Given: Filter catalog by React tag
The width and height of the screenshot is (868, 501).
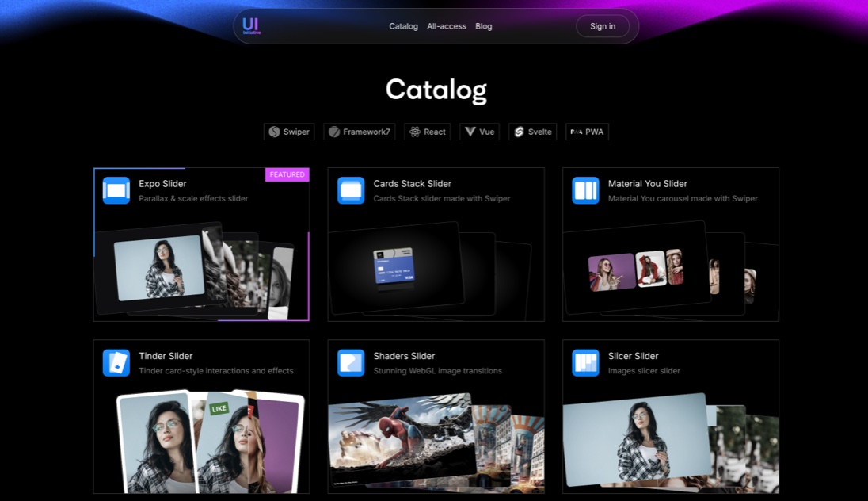Looking at the screenshot, I should pos(428,132).
